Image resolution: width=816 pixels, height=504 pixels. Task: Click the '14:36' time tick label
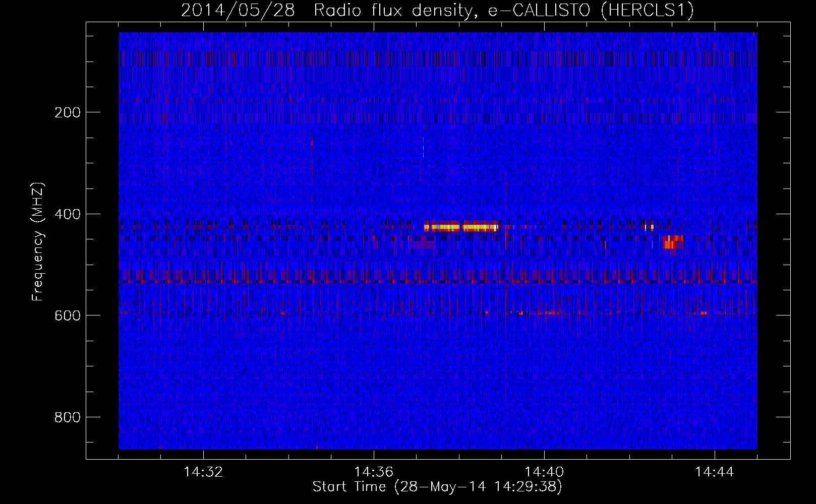[x=374, y=472]
